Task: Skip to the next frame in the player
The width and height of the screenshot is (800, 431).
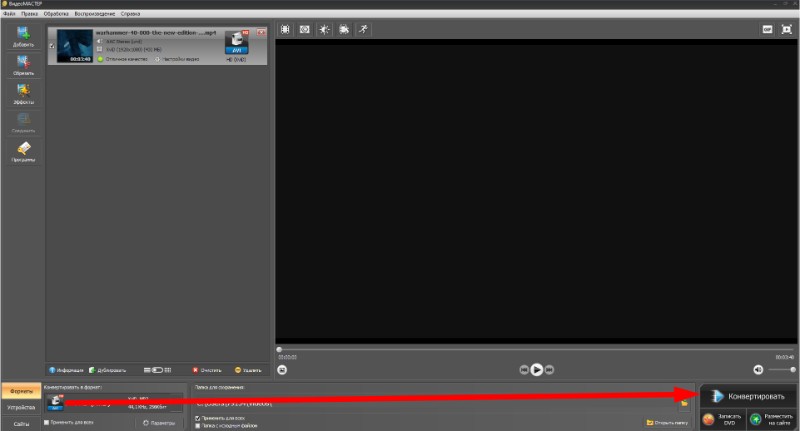Action: click(x=549, y=370)
